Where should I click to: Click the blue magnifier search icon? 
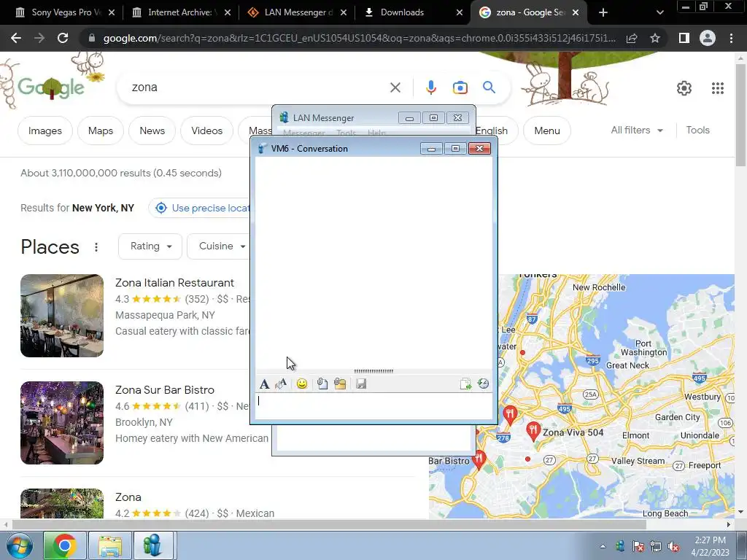pyautogui.click(x=489, y=87)
